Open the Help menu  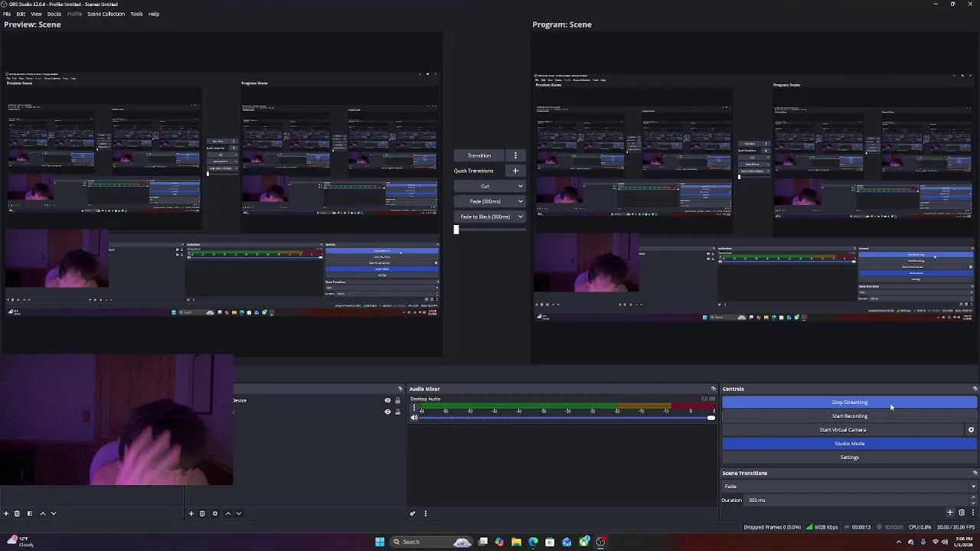(154, 14)
